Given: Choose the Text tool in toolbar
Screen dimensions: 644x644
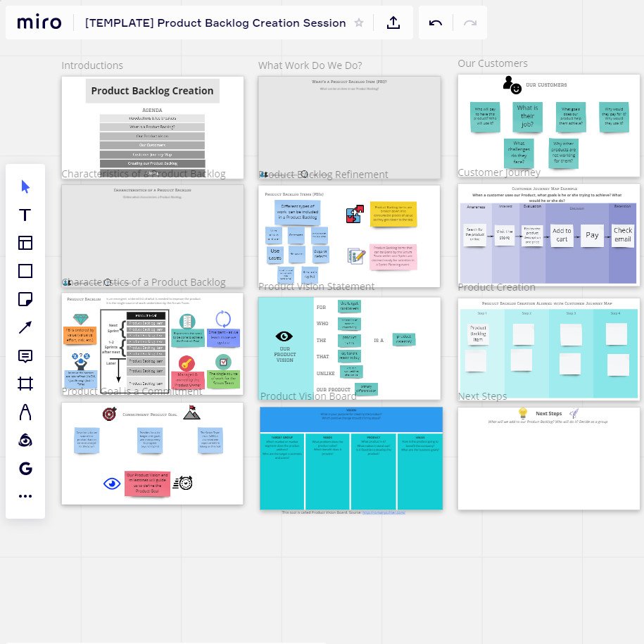Looking at the screenshot, I should click(x=25, y=215).
